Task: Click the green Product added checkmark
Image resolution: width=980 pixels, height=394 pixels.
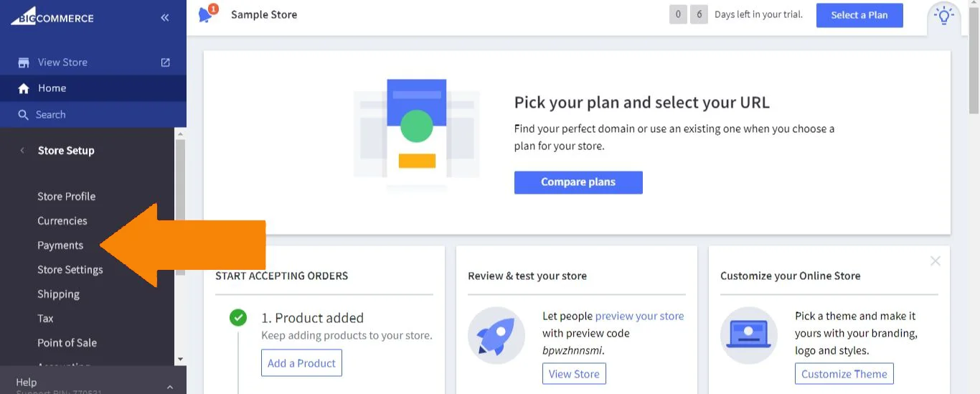Action: click(x=238, y=317)
